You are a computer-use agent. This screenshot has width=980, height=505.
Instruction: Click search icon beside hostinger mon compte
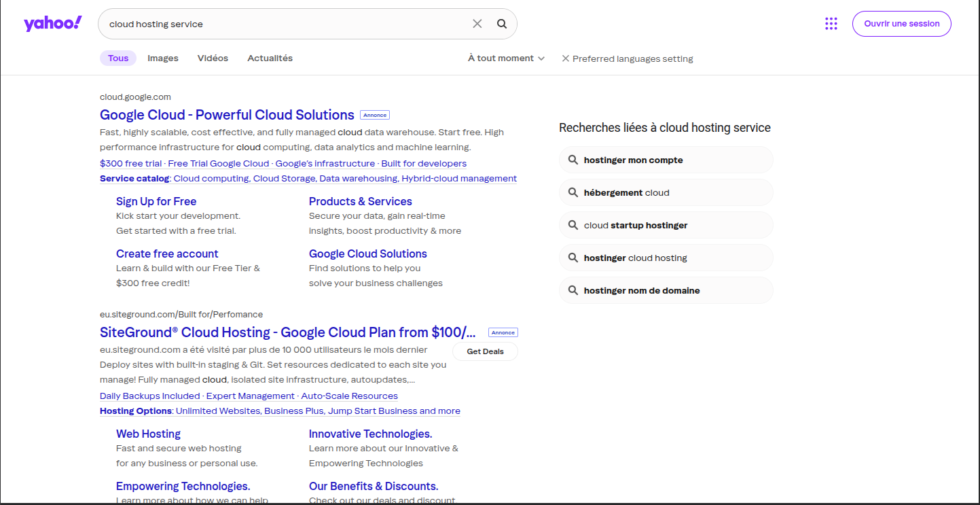573,160
